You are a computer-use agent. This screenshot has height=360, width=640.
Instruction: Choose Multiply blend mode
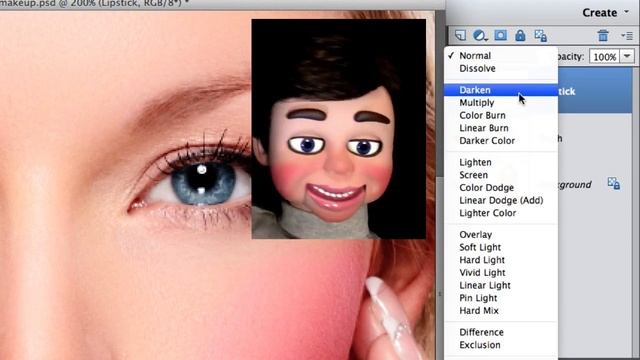click(501, 102)
